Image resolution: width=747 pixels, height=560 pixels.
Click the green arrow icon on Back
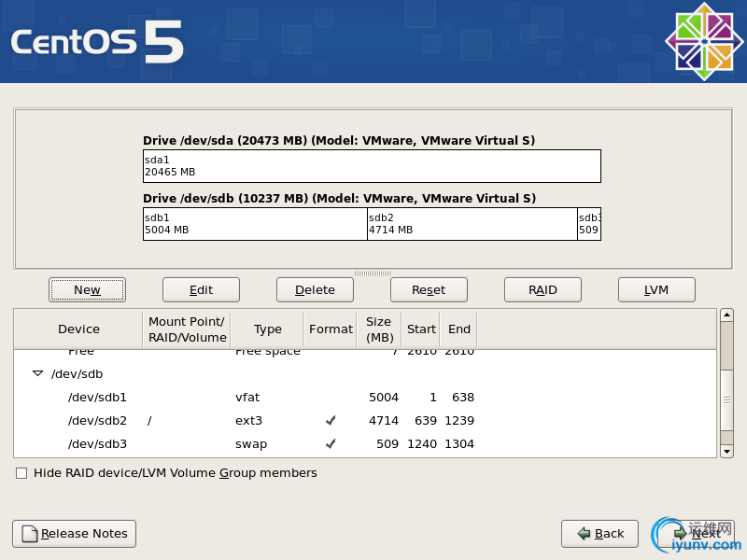click(x=584, y=533)
